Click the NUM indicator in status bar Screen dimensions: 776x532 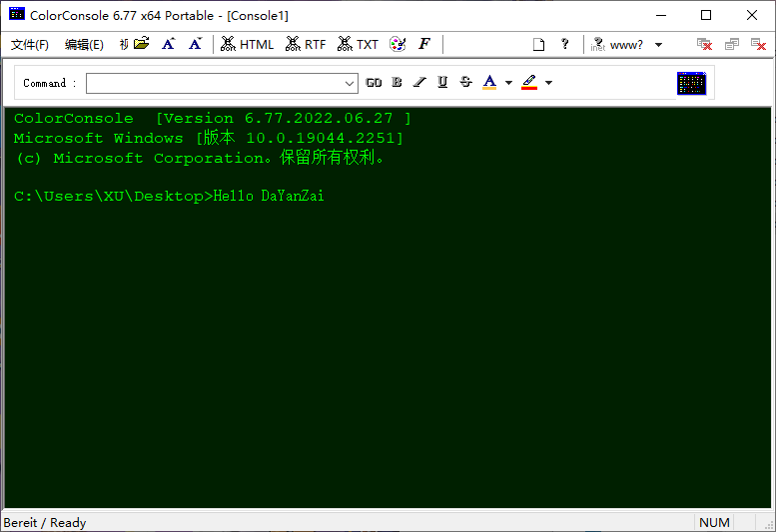coord(714,523)
